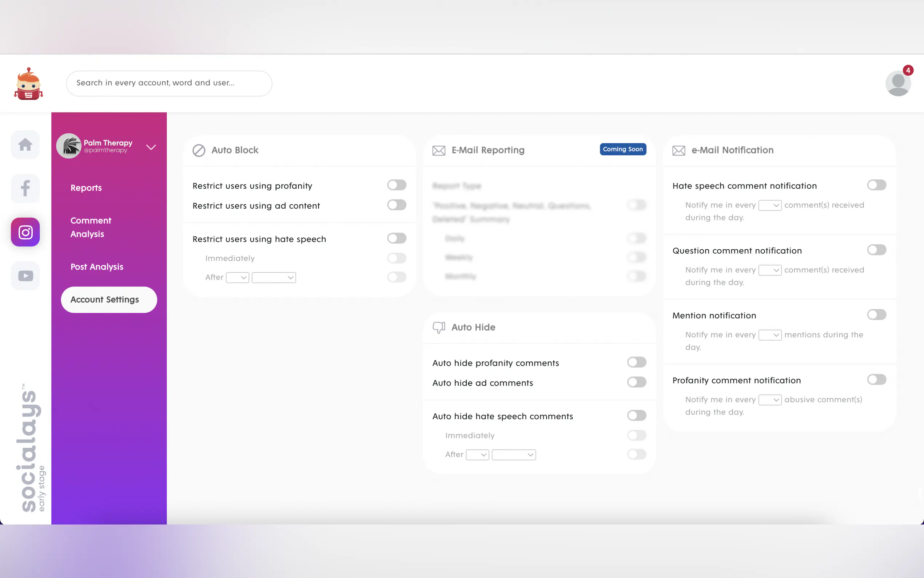Select the Instagram platform icon
The image size is (924, 578).
[25, 232]
